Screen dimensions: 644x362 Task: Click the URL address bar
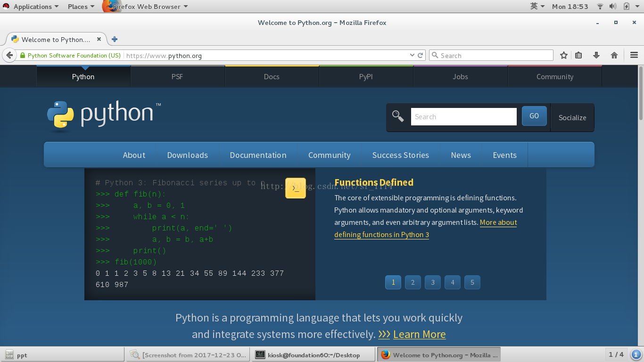266,55
